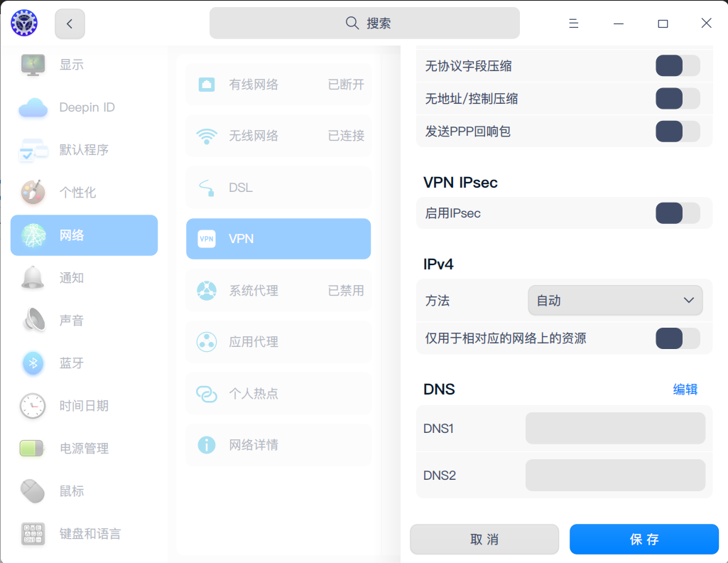The height and width of the screenshot is (563, 728).
Task: Click the System Proxy icon (系统代理)
Action: coord(207,290)
